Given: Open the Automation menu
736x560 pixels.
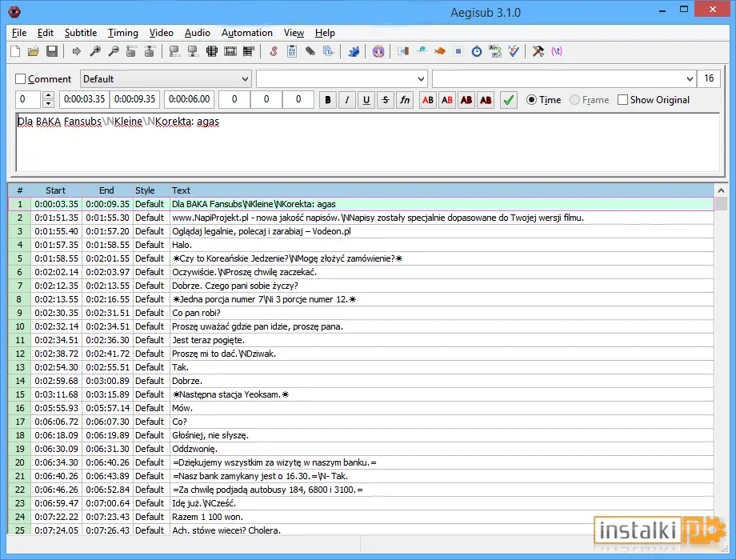Looking at the screenshot, I should point(247,33).
